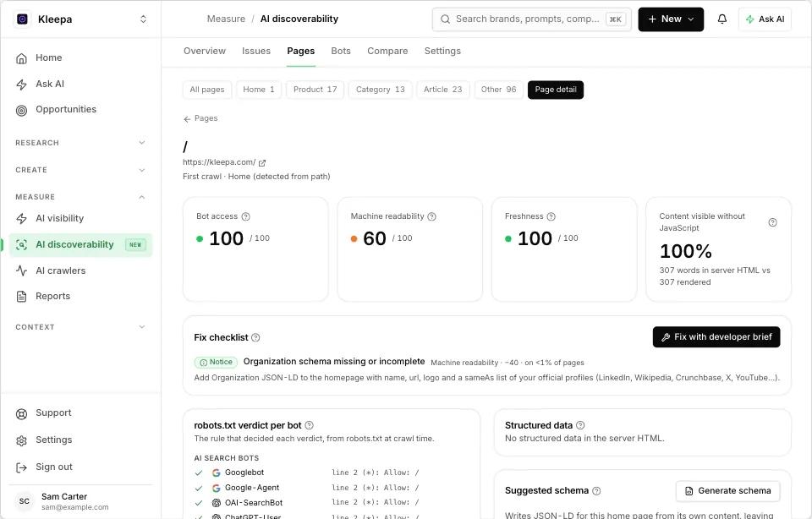Expand the Context section

coord(81,327)
